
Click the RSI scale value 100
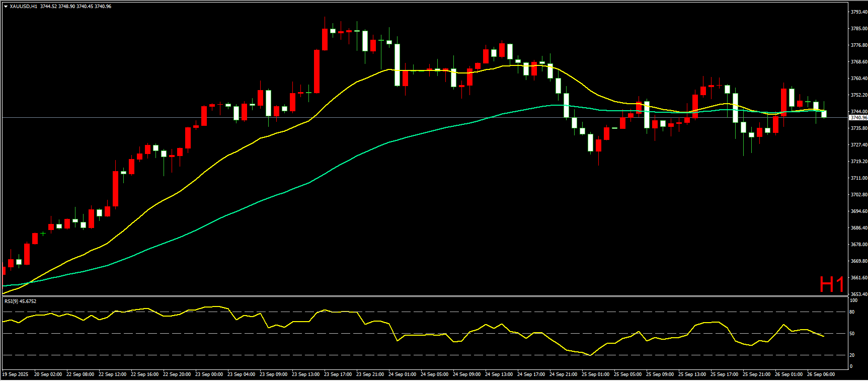(x=853, y=300)
